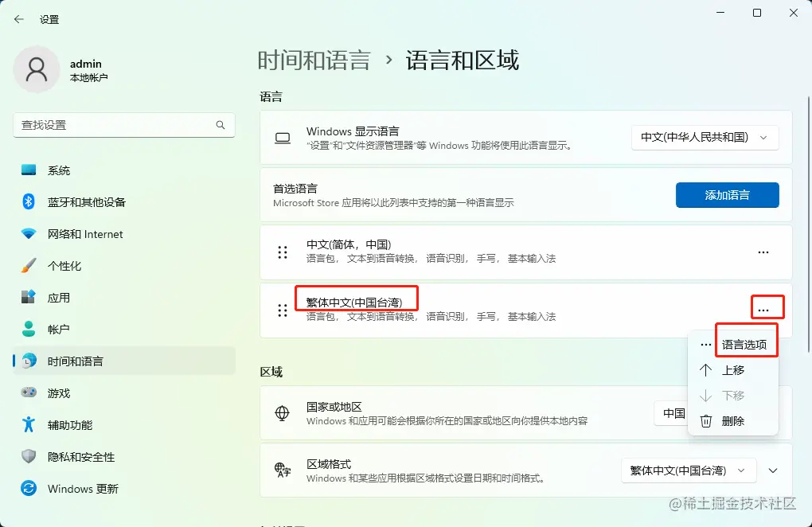812x527 pixels.
Task: Choose 上移 from context menu
Action: point(732,370)
